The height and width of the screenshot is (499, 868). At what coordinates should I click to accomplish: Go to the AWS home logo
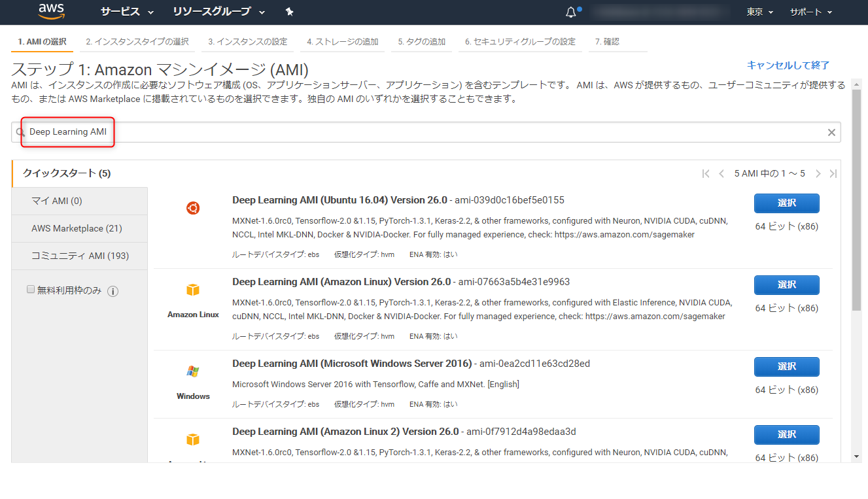click(51, 11)
